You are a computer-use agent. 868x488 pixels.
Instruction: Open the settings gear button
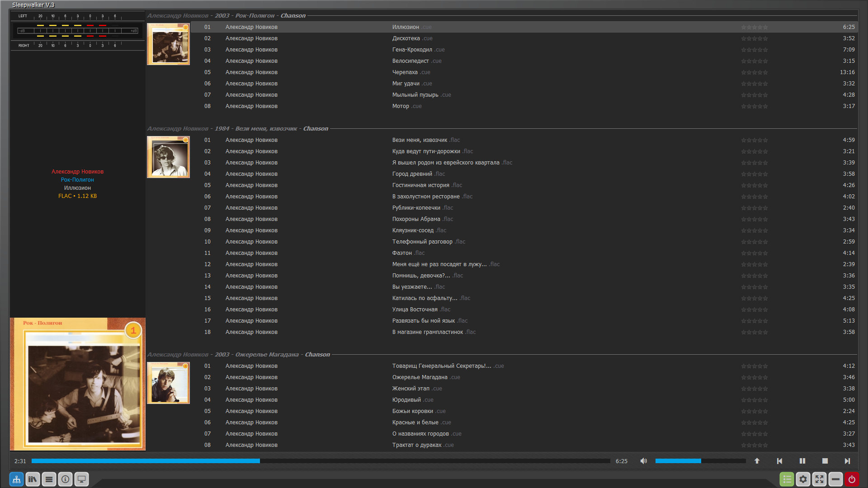point(803,479)
